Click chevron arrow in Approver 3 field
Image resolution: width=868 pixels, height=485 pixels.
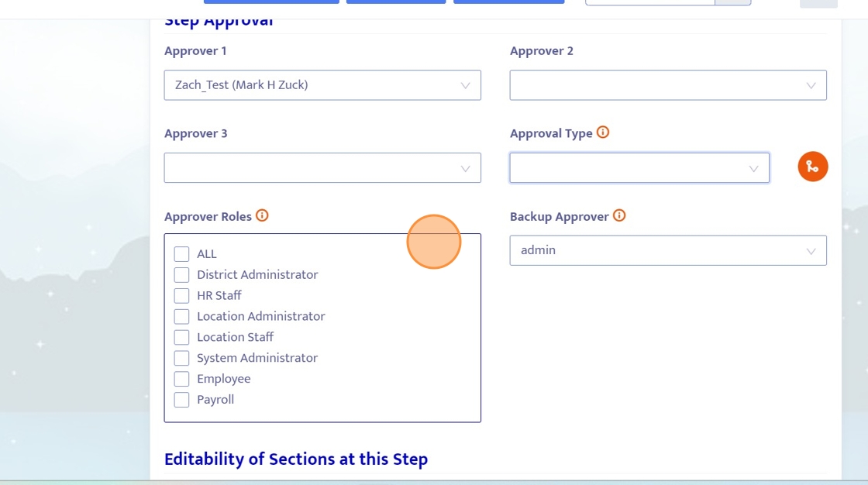click(x=466, y=168)
